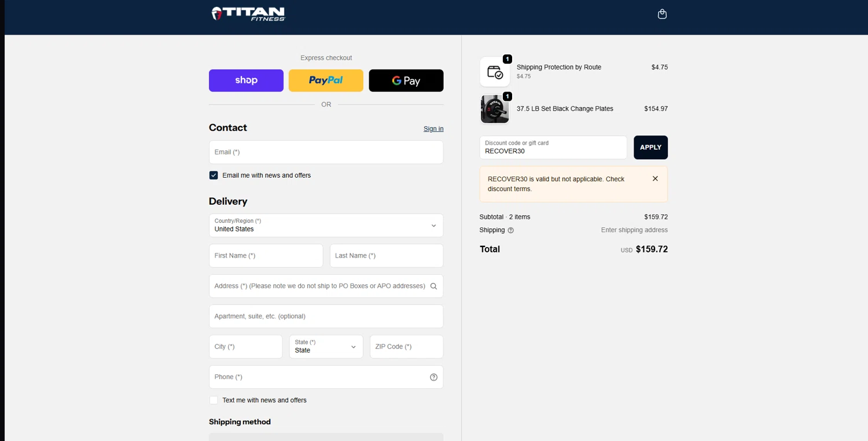Click the Total amount $159.72
Image resolution: width=868 pixels, height=441 pixels.
tap(652, 249)
